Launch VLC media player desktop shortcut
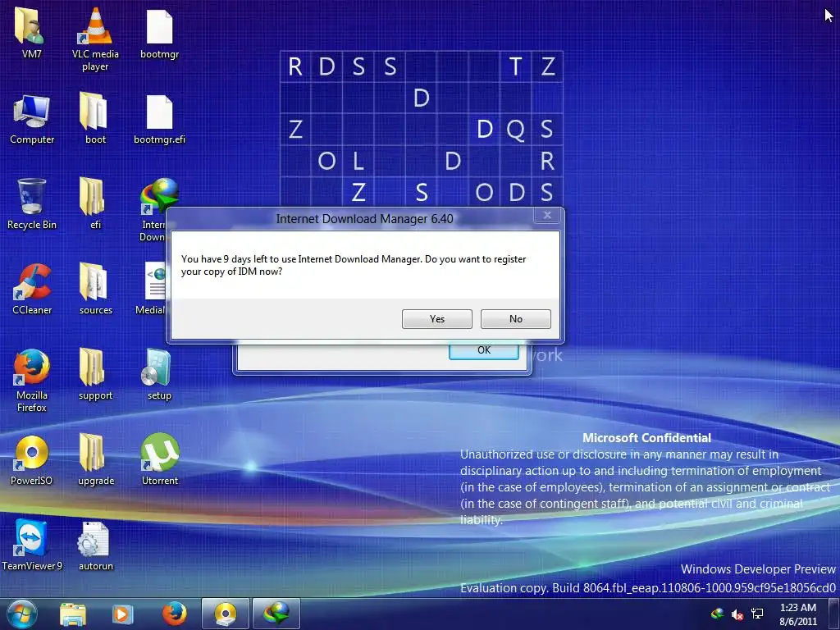840x630 pixels. 95,39
